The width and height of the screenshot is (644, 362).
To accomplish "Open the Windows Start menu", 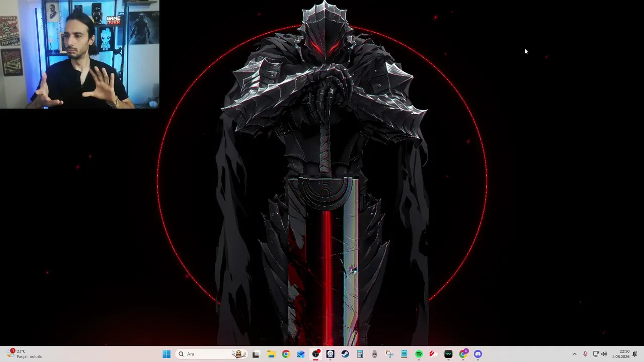I will tap(167, 354).
